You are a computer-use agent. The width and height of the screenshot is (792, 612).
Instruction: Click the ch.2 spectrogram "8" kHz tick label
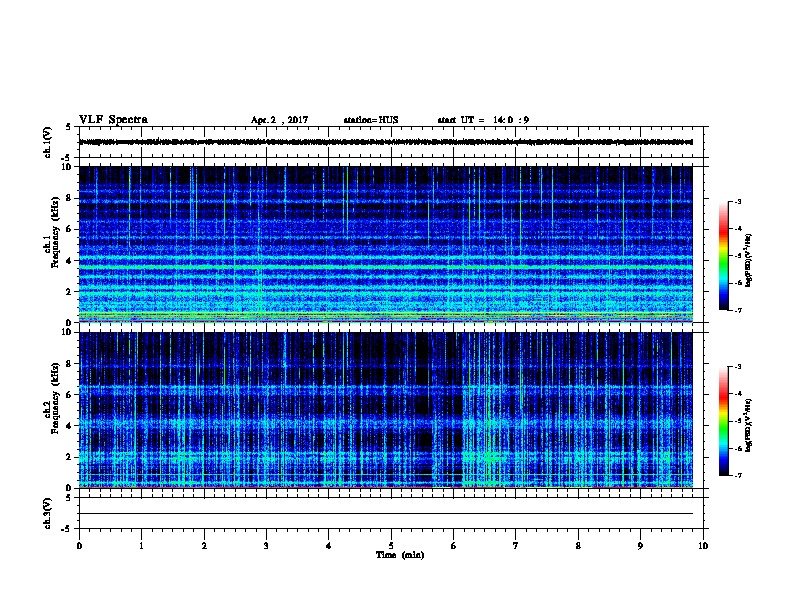[69, 364]
